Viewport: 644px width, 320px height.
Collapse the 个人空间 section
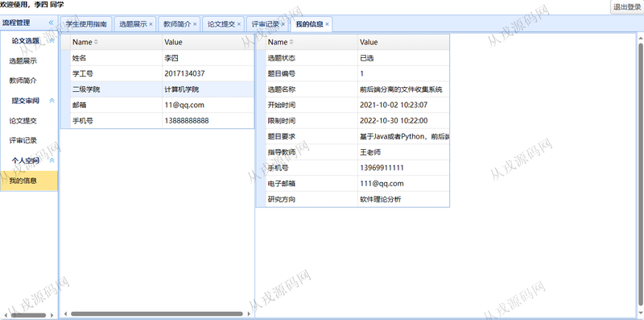tap(52, 160)
